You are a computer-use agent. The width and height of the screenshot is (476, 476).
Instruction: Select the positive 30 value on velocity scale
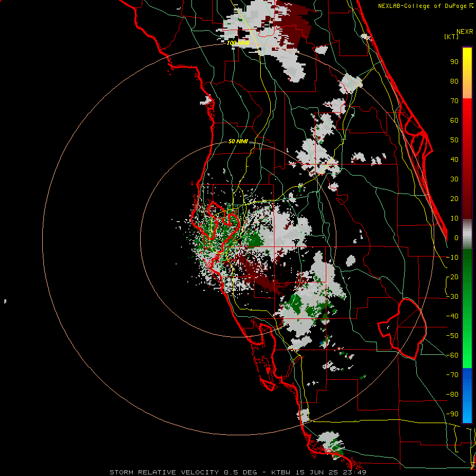coord(454,179)
